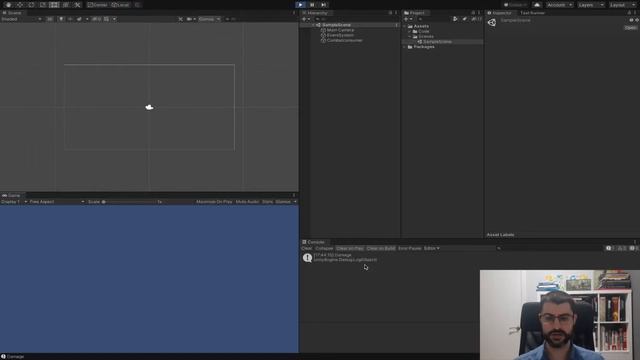
Task: Open custom editor tools icon
Action: click(x=77, y=5)
